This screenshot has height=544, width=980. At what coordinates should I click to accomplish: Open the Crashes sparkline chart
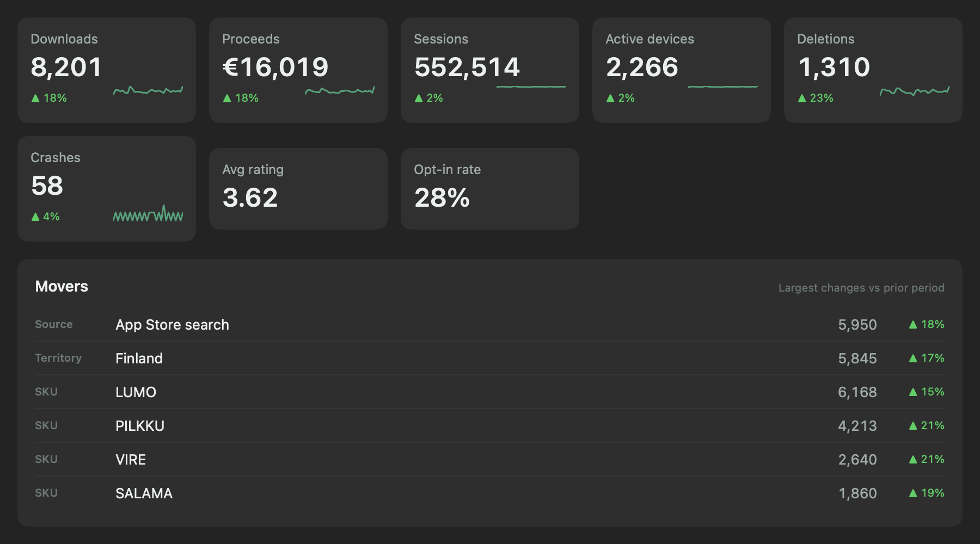tap(148, 213)
